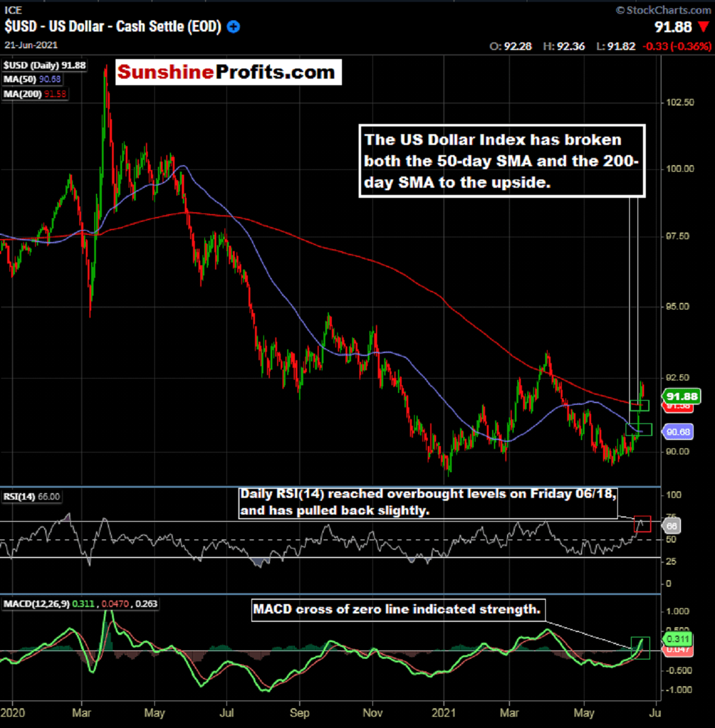Viewport: 715px width, 728px height.
Task: Click the green box at the 200-day SMA breakout
Action: (x=639, y=406)
